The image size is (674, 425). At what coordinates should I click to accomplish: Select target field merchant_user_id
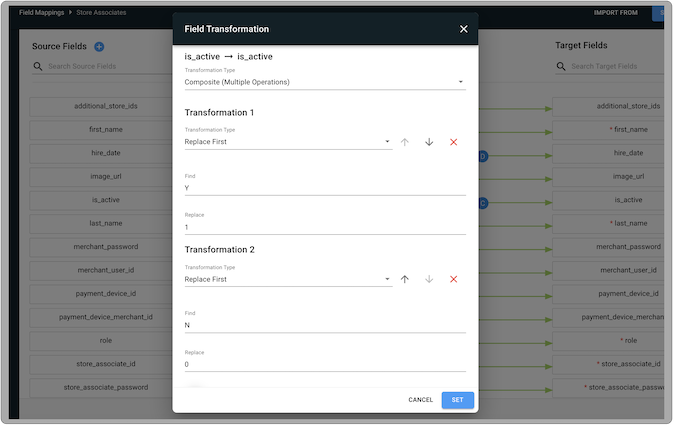pos(608,270)
